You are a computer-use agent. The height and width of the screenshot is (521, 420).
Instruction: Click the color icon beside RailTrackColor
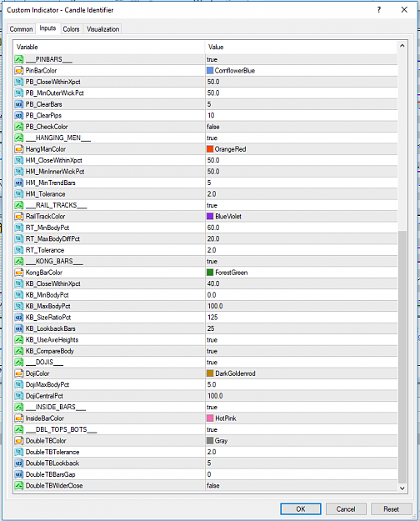(19, 216)
